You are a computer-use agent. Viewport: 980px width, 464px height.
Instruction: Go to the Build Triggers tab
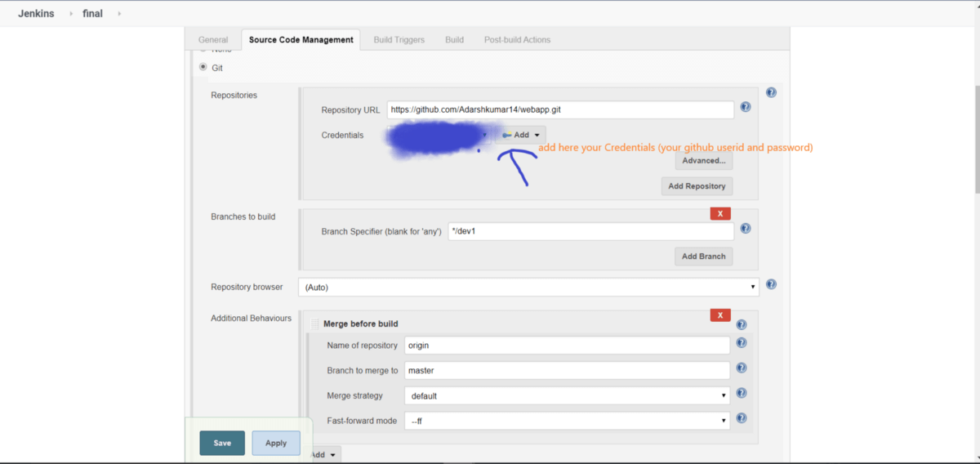tap(399, 39)
